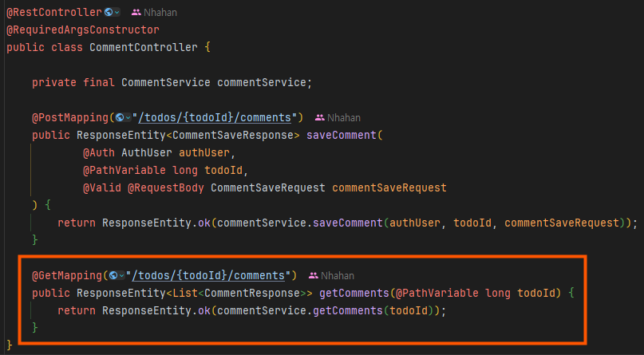
Task: Click the getComments method declaration name
Action: (x=354, y=293)
